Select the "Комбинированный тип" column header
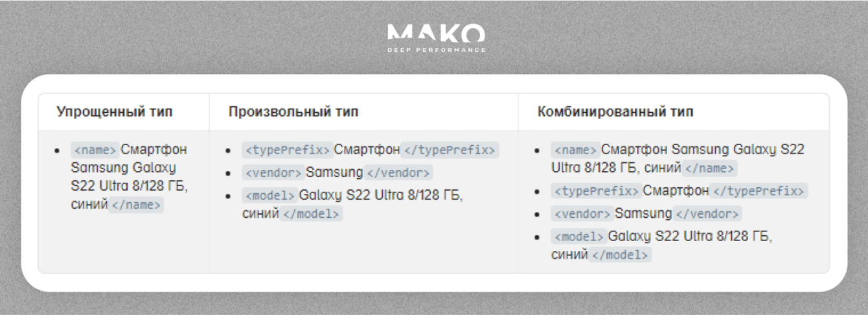 (615, 111)
